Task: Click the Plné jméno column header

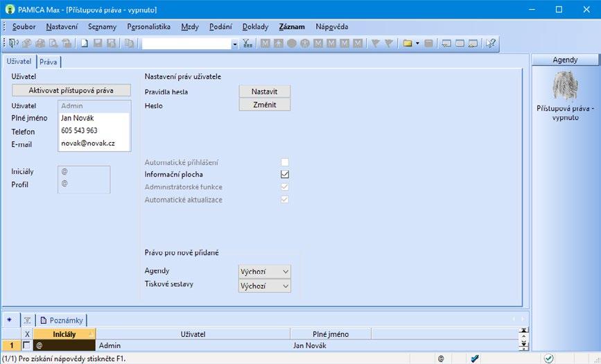Action: [x=331, y=334]
